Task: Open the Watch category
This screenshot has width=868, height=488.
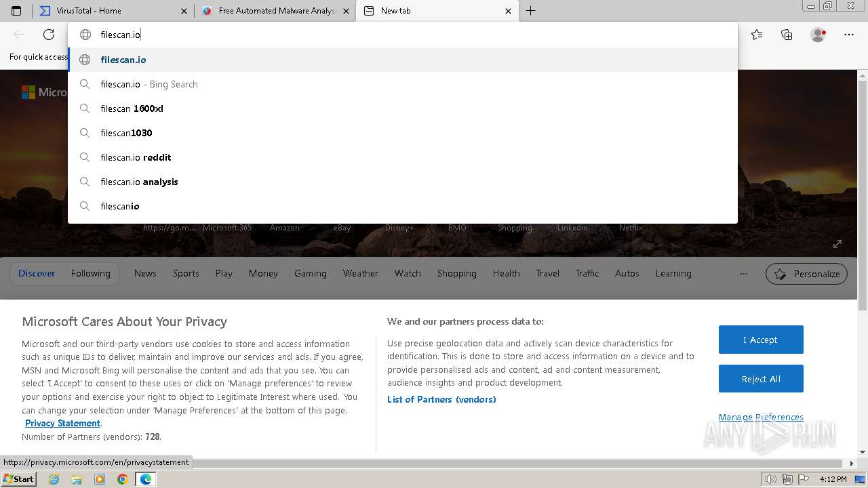Action: (x=408, y=273)
